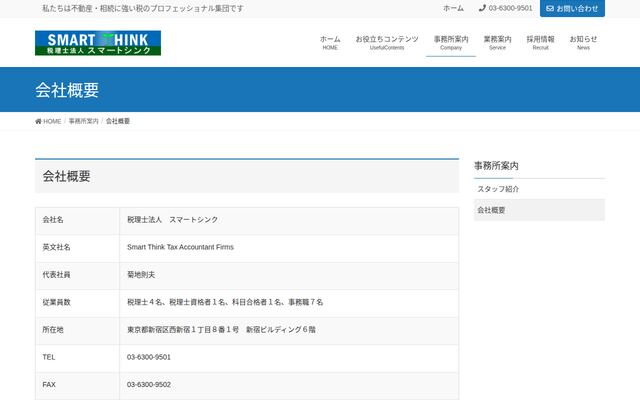640x400 pixels.
Task: Open お役立ちコンテンツ UsefulContents menu
Action: pyautogui.click(x=387, y=42)
